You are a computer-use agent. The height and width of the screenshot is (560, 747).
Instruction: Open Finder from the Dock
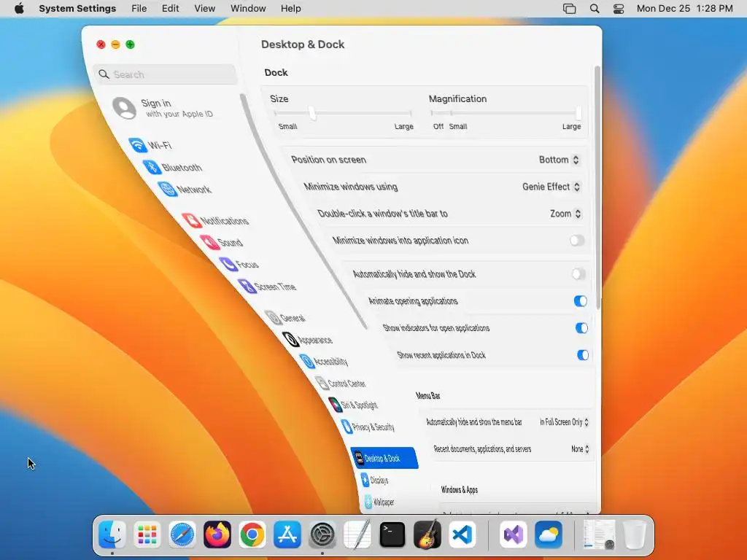pyautogui.click(x=112, y=534)
